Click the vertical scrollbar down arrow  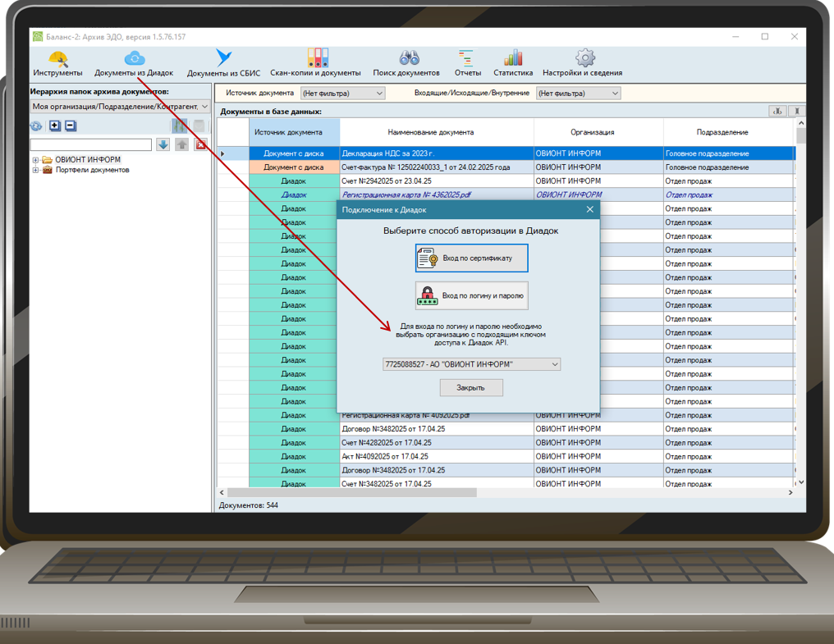(x=800, y=482)
